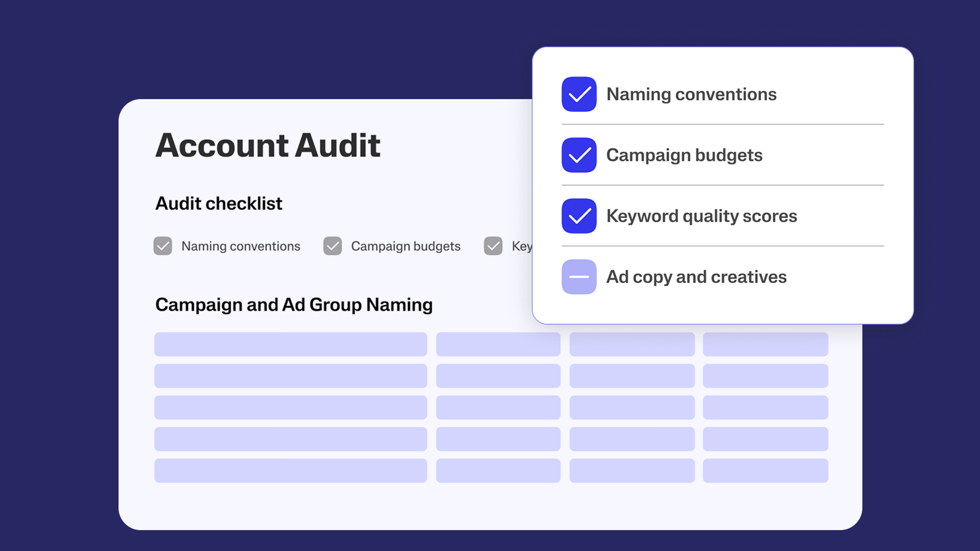The image size is (980, 551).
Task: Toggle the partially hidden gray Key checkbox
Action: coord(493,246)
